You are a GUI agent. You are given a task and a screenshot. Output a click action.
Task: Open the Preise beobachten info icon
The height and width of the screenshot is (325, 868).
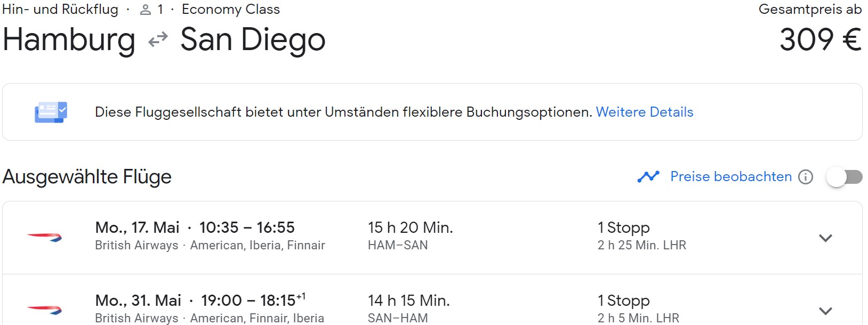click(x=806, y=177)
